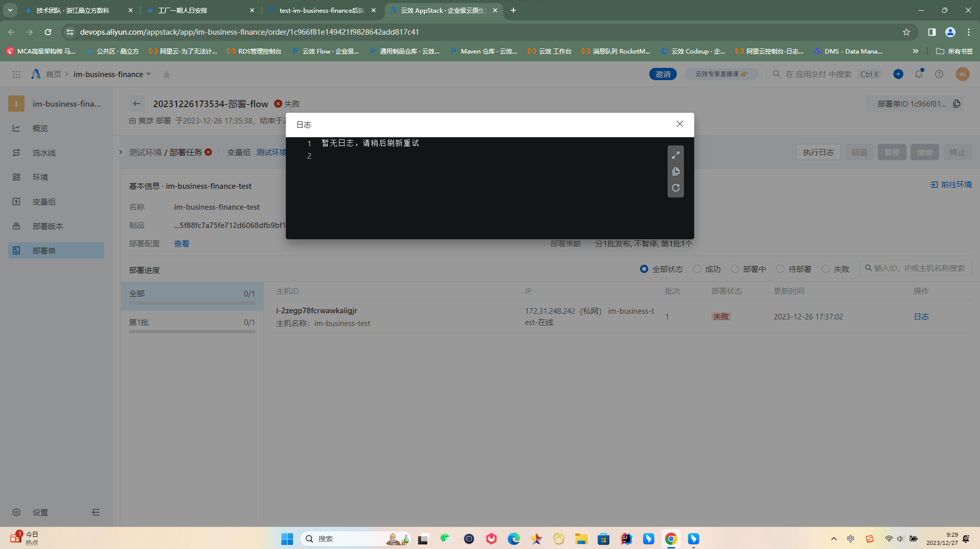Open the notifications bell

[919, 74]
